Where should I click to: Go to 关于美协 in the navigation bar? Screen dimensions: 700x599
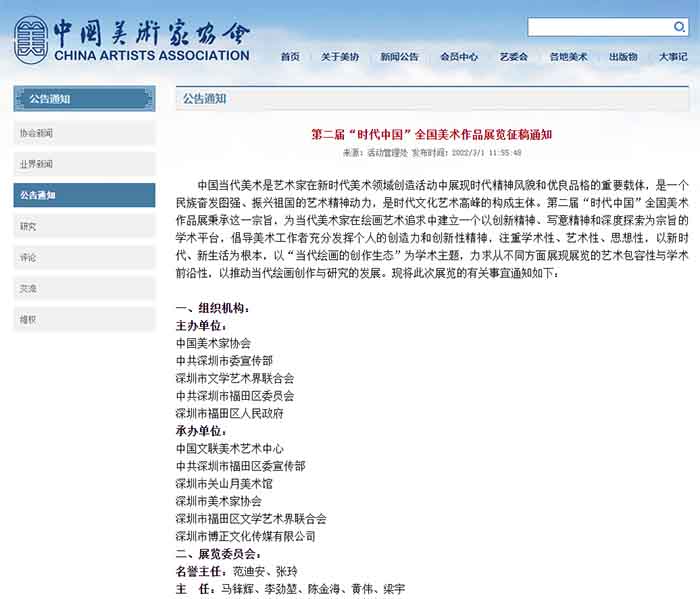[x=340, y=57]
